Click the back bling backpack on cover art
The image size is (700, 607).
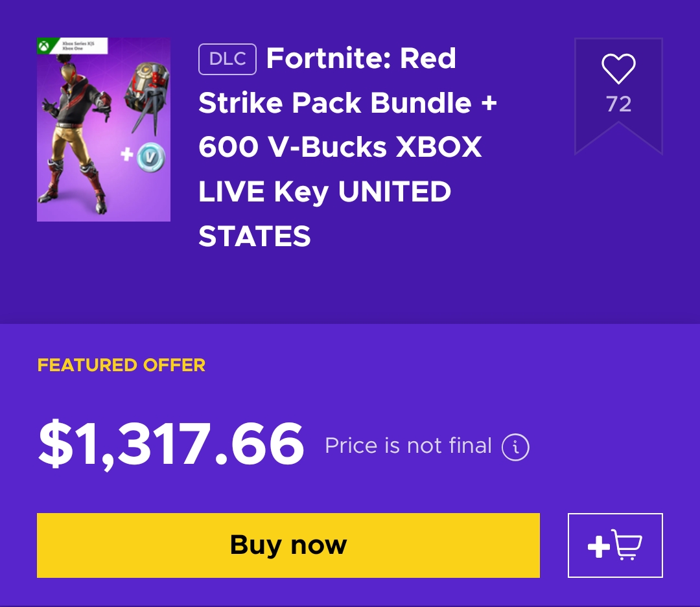coord(146,97)
